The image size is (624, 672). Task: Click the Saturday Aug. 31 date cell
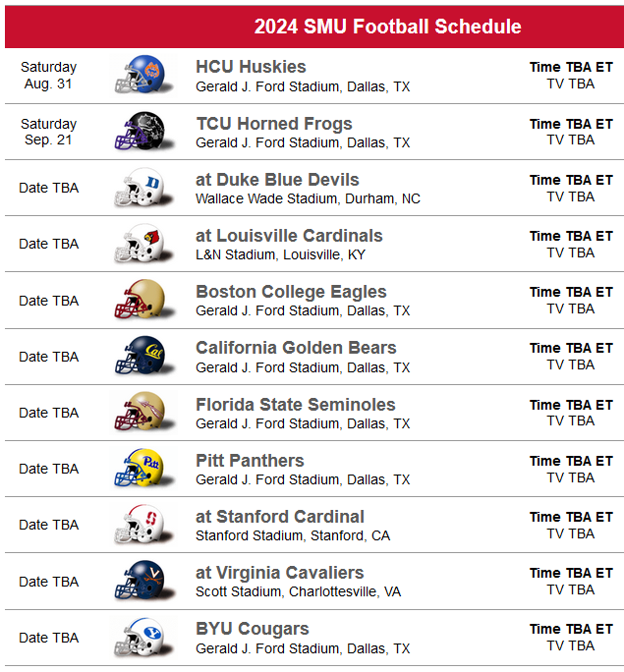(48, 76)
